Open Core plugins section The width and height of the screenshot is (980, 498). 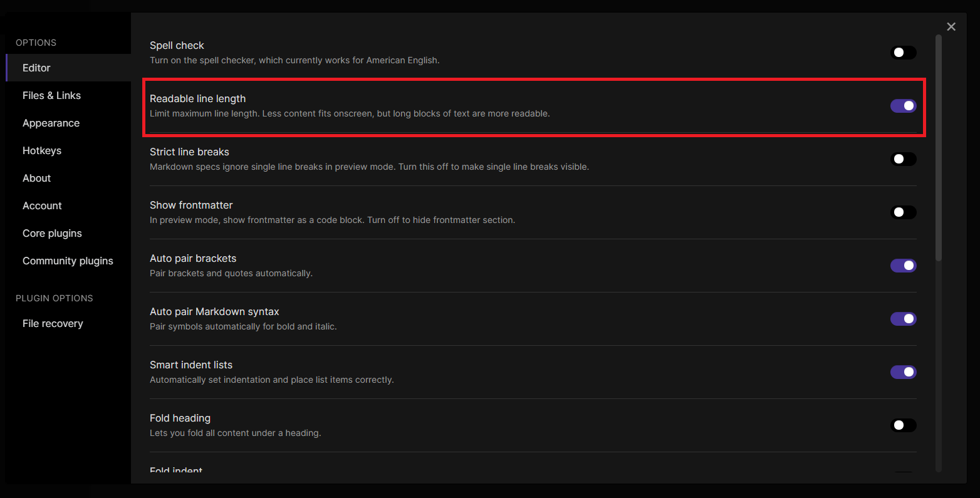click(52, 233)
